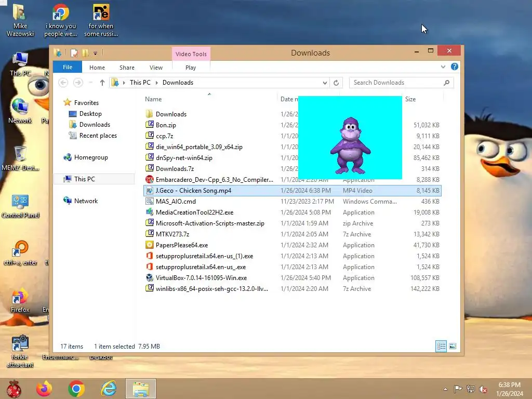Select the MAS_AIO.cmd file

[176, 201]
